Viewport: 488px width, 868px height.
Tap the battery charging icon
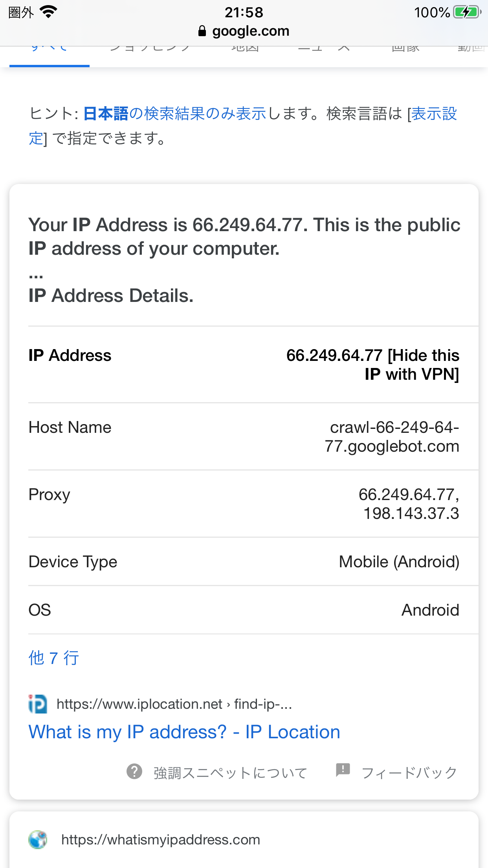pos(467,12)
